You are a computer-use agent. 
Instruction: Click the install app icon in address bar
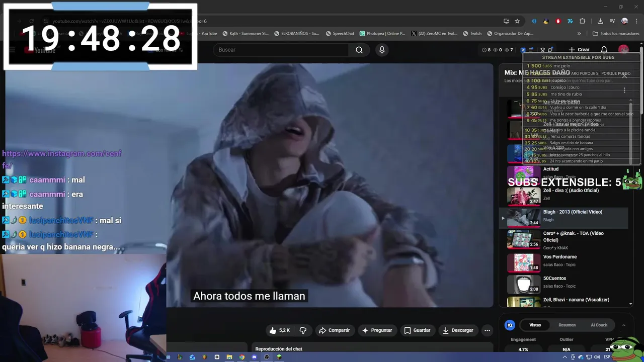[x=506, y=21]
